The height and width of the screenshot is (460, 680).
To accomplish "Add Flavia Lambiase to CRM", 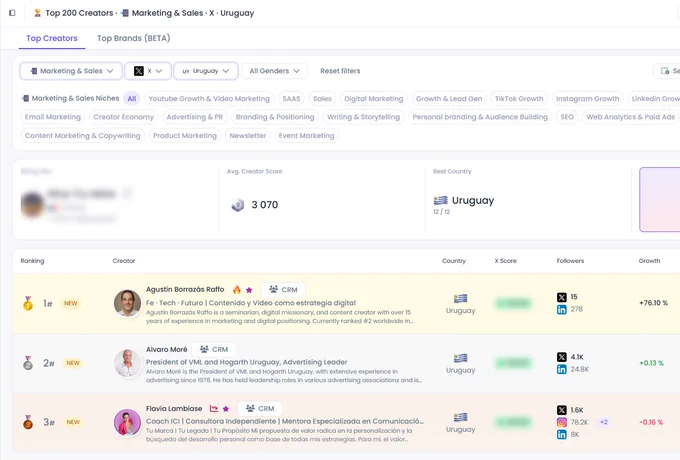I will click(x=260, y=408).
